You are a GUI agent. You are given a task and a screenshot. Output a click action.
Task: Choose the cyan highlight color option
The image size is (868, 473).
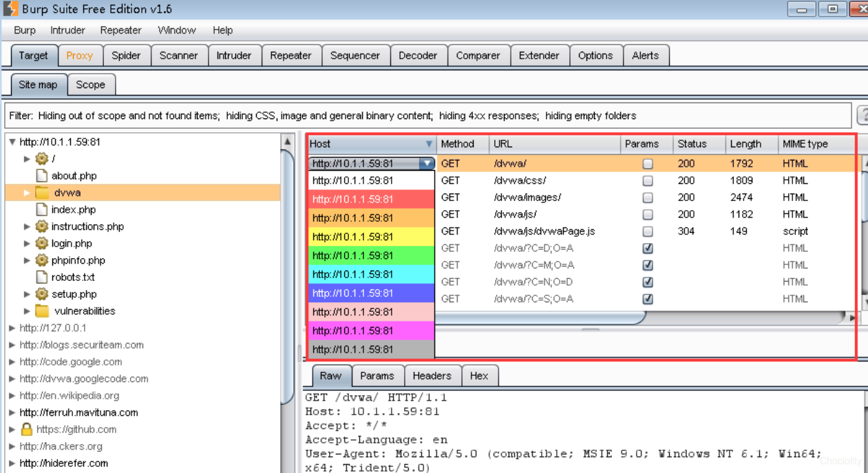coord(371,274)
